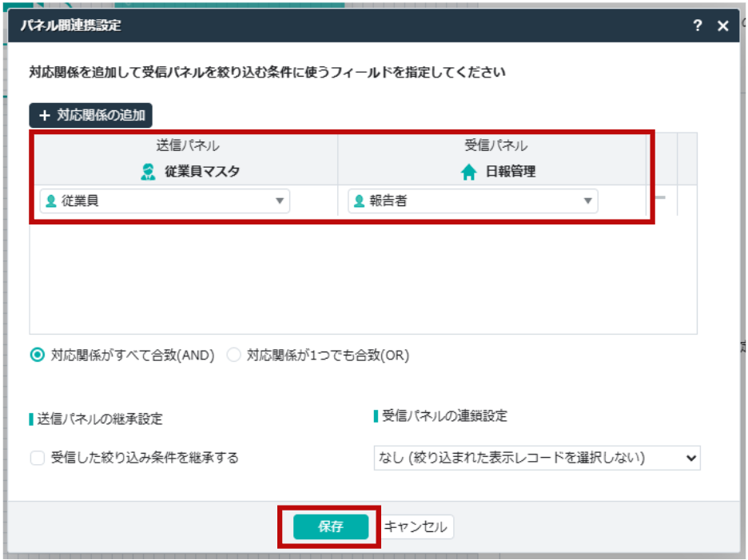Screen dimensions: 748x560
Task: Select 対応関係が1つでも合致(OR) radio option
Action: 233,355
